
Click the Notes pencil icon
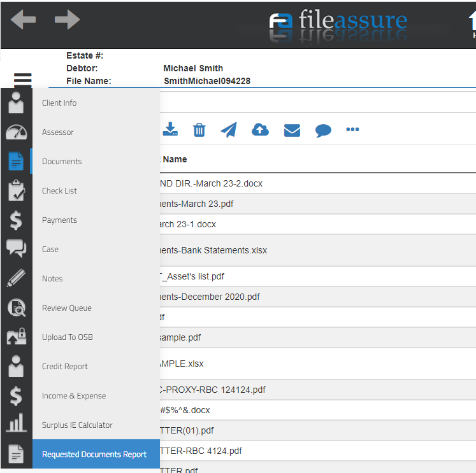click(x=16, y=278)
